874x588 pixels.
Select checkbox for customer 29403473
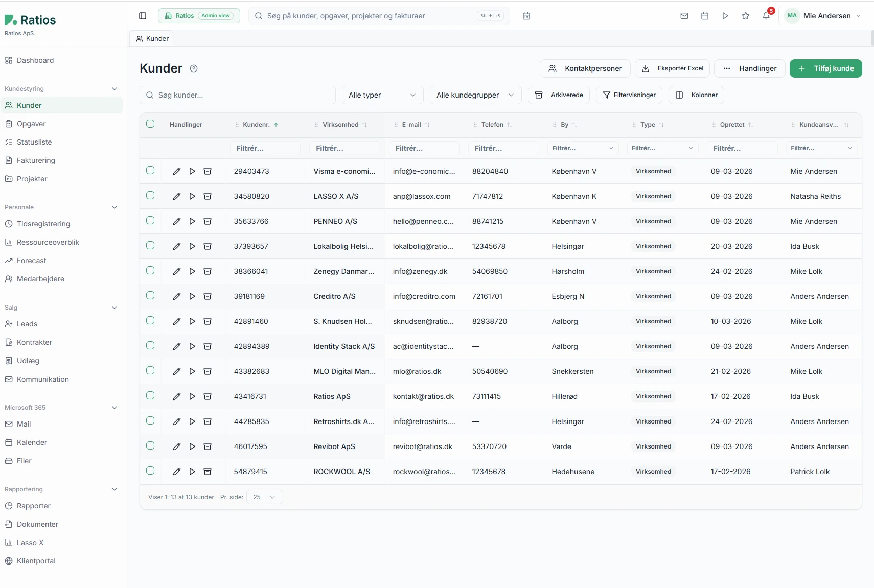tap(150, 170)
